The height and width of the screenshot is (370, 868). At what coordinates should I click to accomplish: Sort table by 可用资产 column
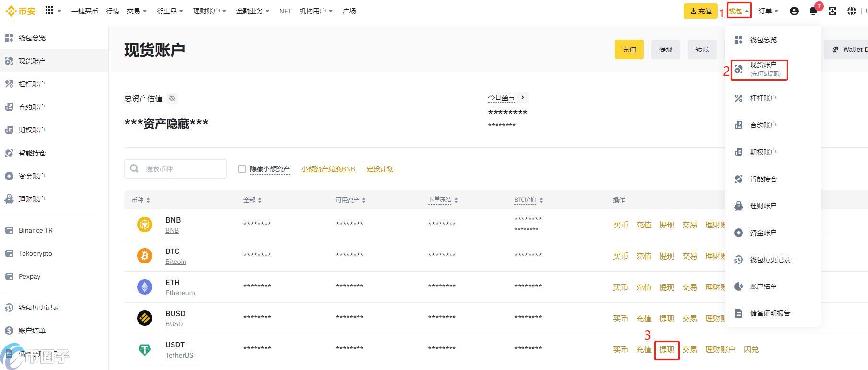(x=351, y=200)
